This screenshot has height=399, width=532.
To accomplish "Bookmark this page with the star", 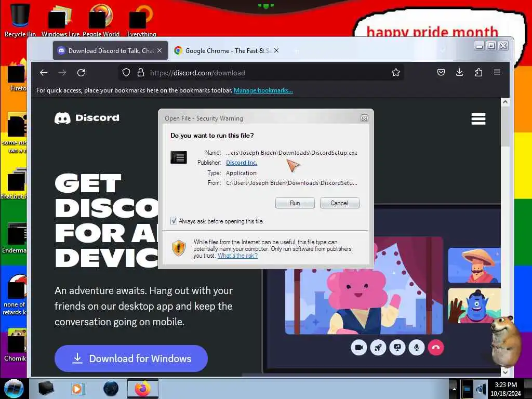I will 395,72.
